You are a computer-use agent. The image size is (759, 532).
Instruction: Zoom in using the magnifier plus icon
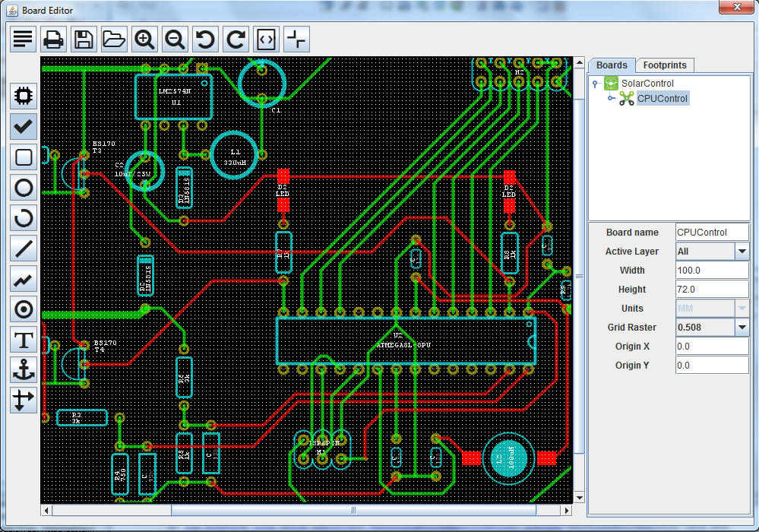144,39
